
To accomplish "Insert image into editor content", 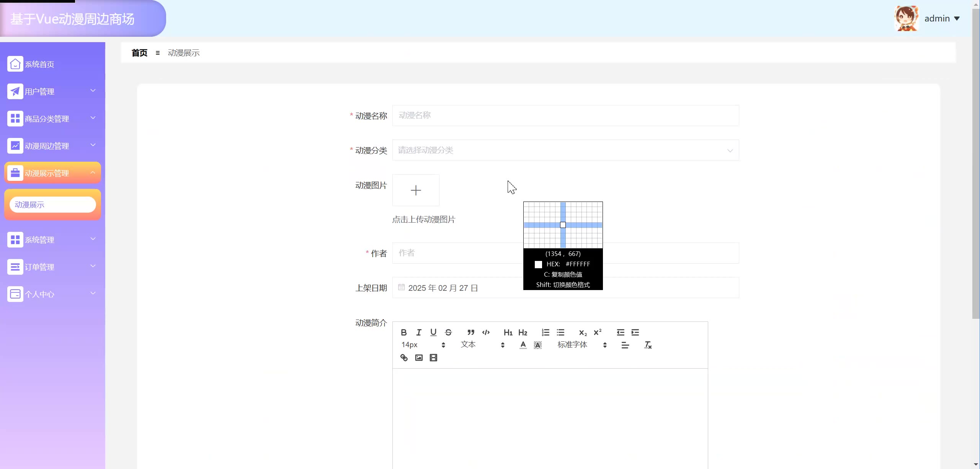I will point(419,357).
